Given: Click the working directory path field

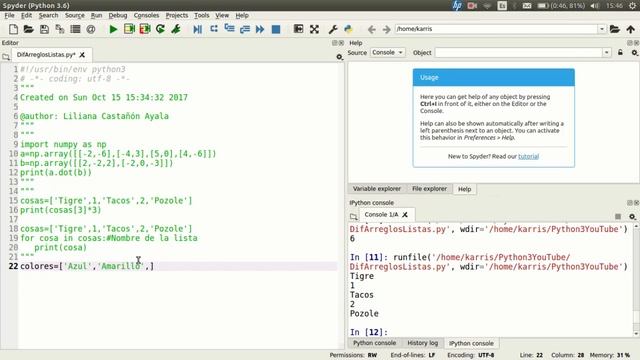Looking at the screenshot, I should coord(496,29).
